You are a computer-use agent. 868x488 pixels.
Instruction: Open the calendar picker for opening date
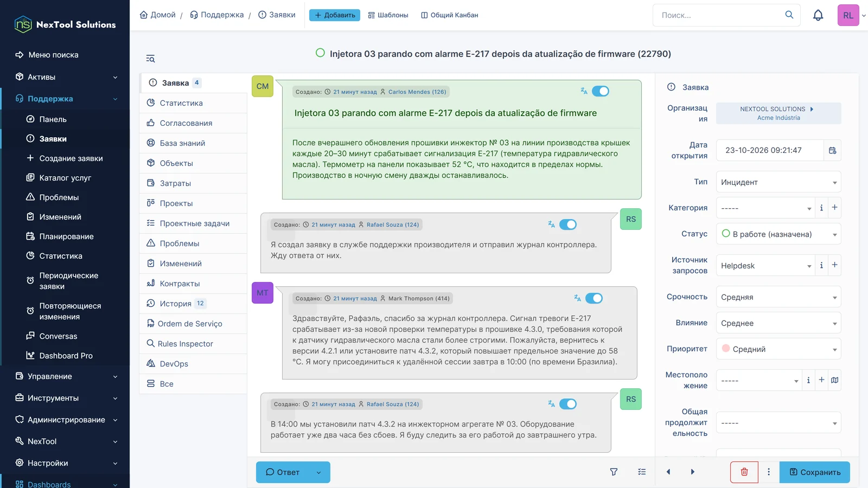coord(832,150)
